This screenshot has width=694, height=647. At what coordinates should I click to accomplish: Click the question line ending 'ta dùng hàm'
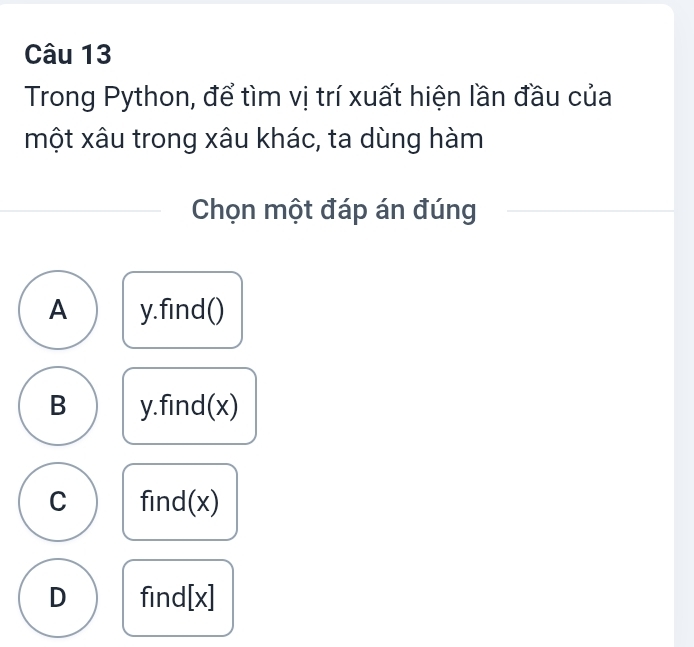(256, 141)
